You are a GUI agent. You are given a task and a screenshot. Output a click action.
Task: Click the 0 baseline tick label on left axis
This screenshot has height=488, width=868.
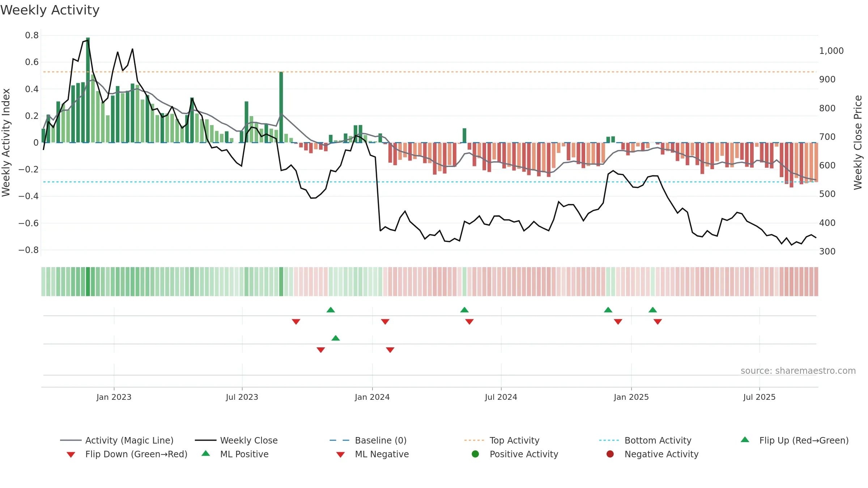(x=36, y=143)
